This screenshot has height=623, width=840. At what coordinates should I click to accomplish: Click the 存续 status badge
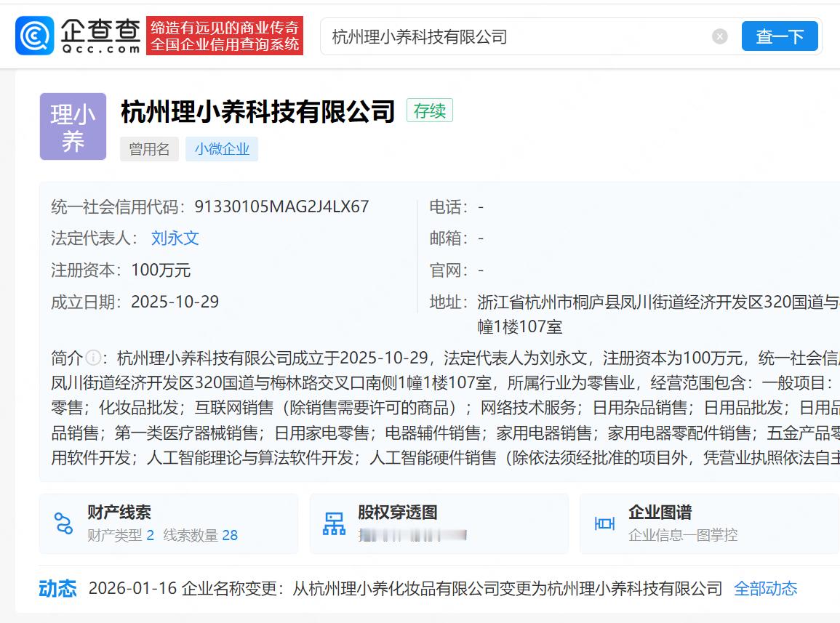pos(430,110)
